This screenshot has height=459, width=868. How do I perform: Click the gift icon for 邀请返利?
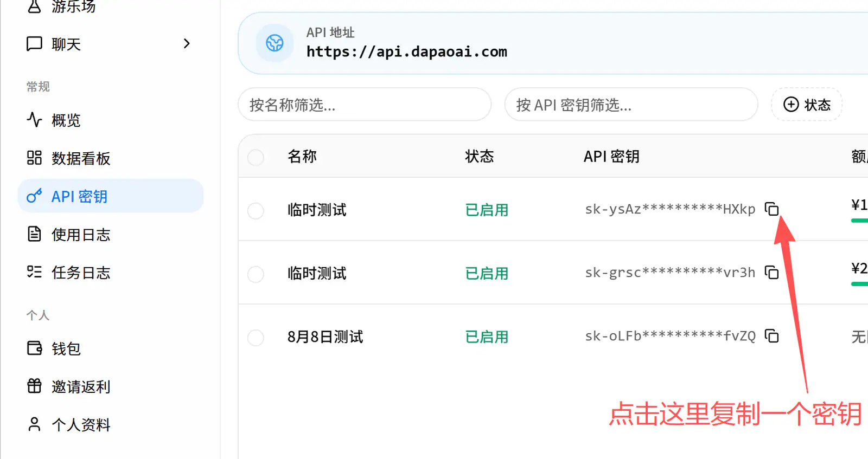34,386
